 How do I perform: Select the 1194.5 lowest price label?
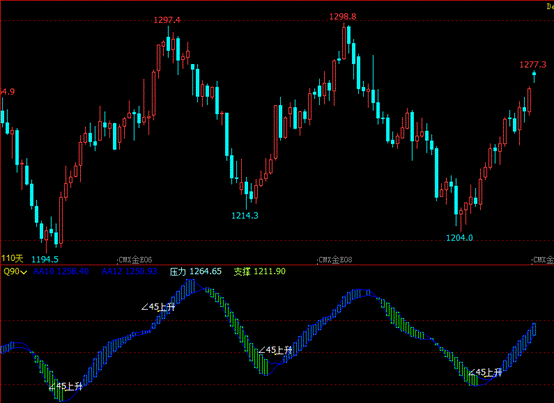click(x=45, y=260)
